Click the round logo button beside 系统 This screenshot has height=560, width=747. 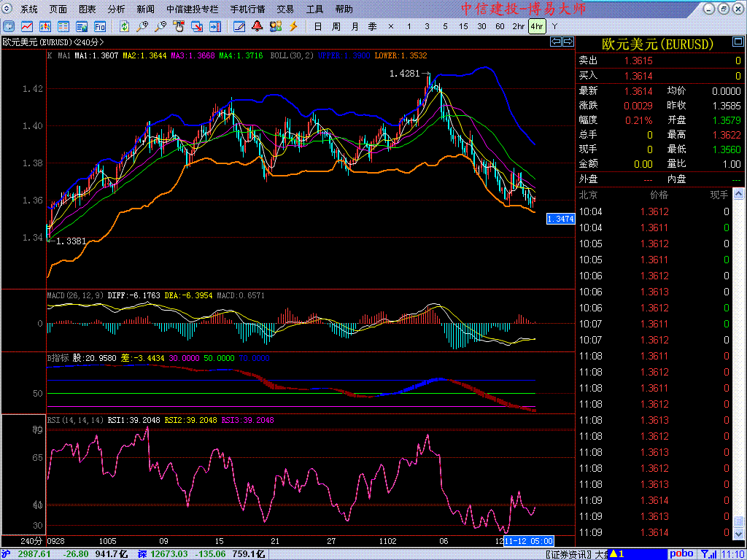click(x=8, y=9)
